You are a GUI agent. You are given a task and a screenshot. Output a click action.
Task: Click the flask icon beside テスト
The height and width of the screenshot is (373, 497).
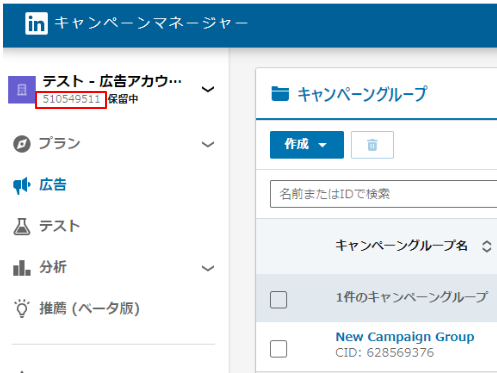click(22, 226)
